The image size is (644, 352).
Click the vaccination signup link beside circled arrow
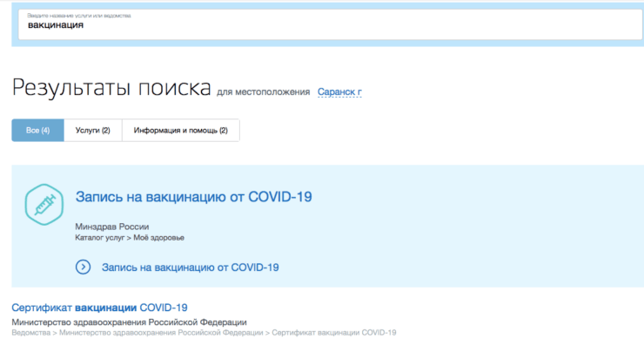pos(190,267)
